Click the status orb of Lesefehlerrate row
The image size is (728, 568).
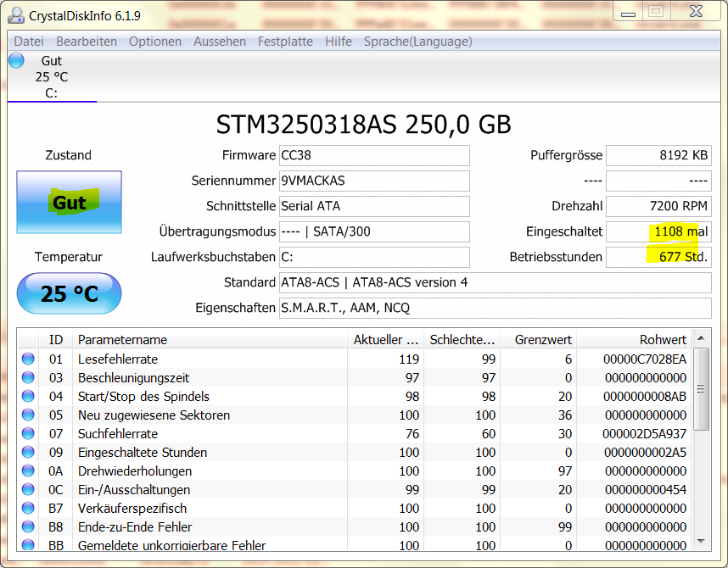tap(28, 359)
